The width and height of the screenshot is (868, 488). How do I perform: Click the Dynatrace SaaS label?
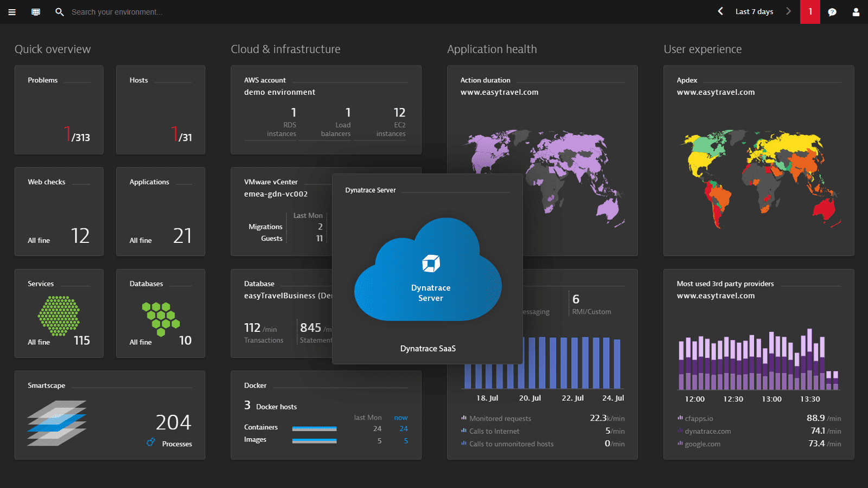click(x=428, y=349)
